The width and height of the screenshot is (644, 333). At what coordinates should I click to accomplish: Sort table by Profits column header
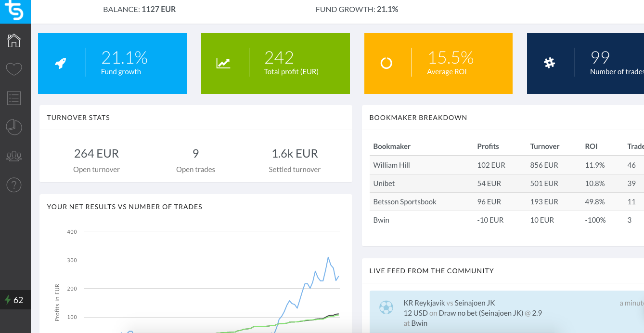click(488, 146)
